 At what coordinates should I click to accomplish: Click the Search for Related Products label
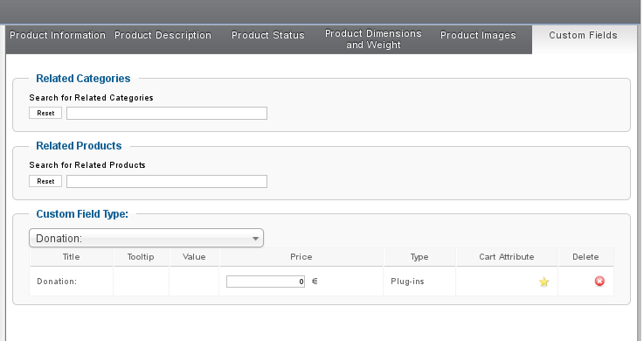click(x=87, y=165)
